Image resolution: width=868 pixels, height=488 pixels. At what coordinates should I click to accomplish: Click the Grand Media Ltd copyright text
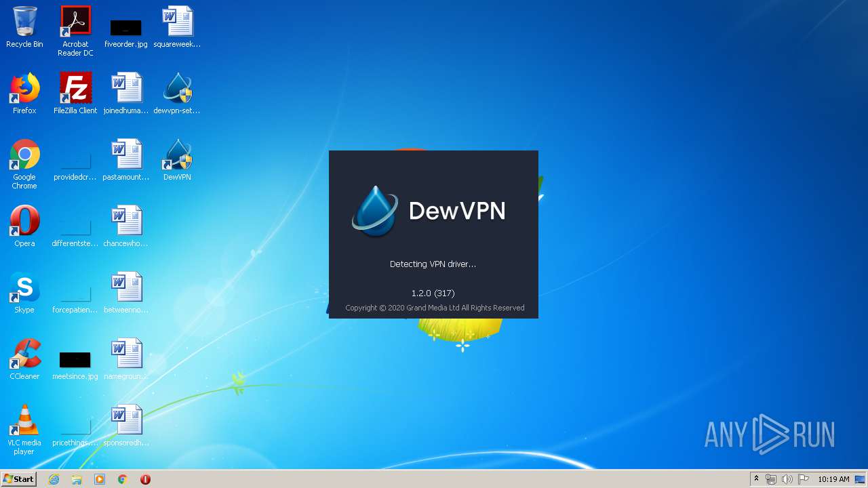point(435,308)
